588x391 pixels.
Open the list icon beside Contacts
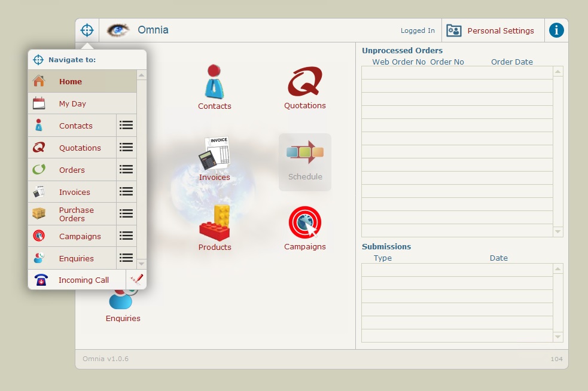[x=126, y=125]
